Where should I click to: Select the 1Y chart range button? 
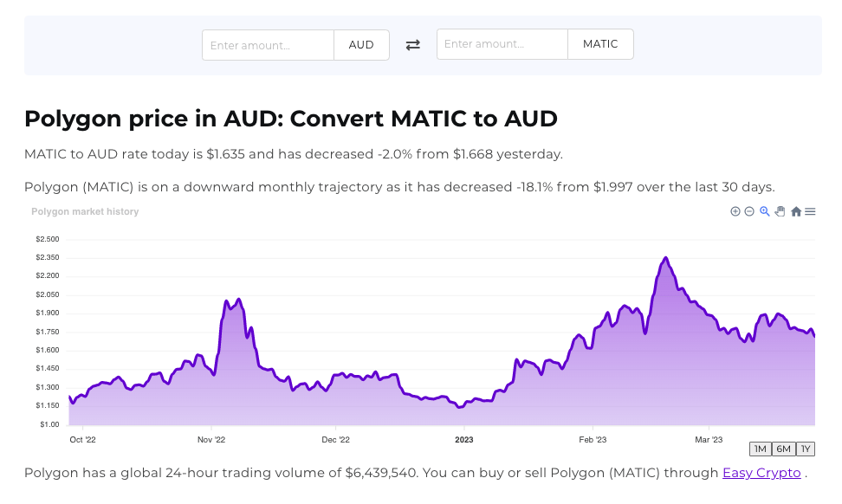(806, 449)
